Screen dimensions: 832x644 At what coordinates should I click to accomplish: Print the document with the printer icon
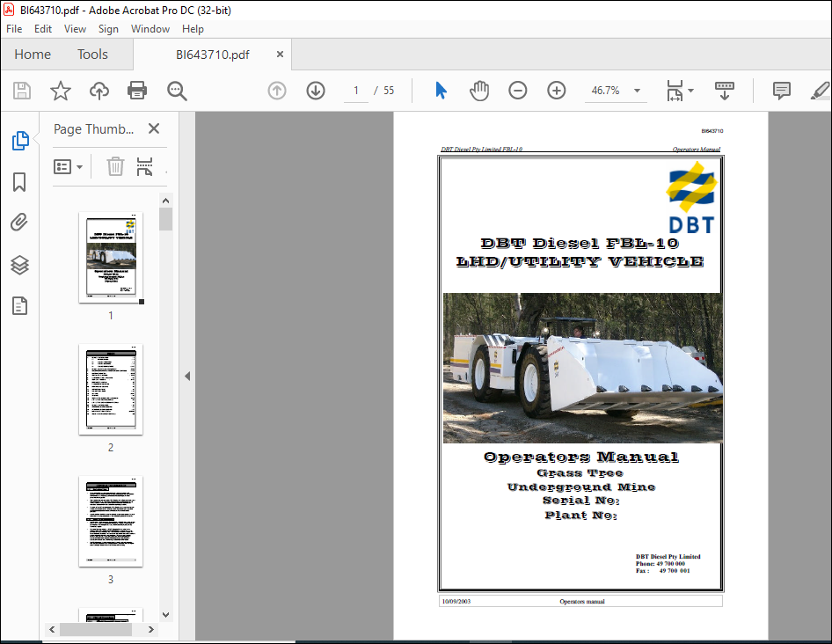[137, 91]
